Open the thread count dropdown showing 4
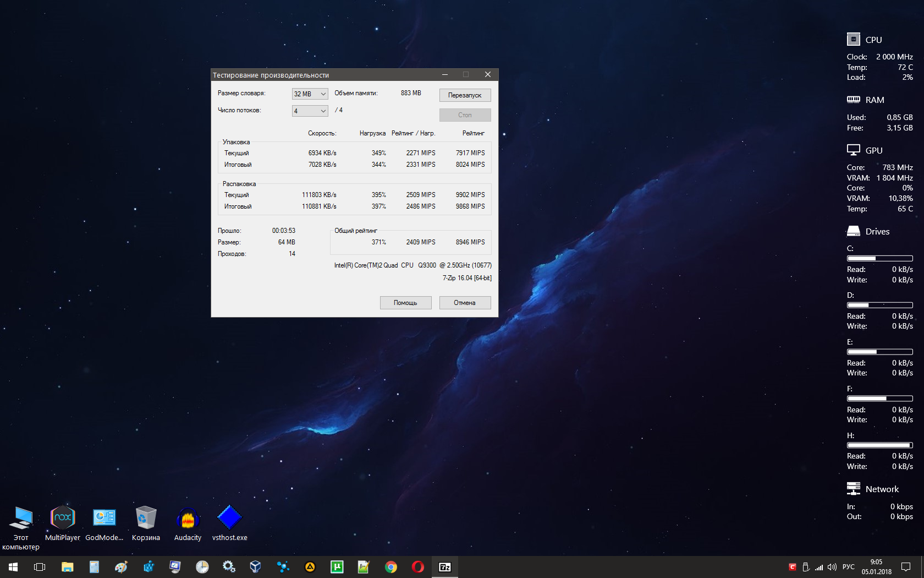This screenshot has height=578, width=924. (x=310, y=111)
